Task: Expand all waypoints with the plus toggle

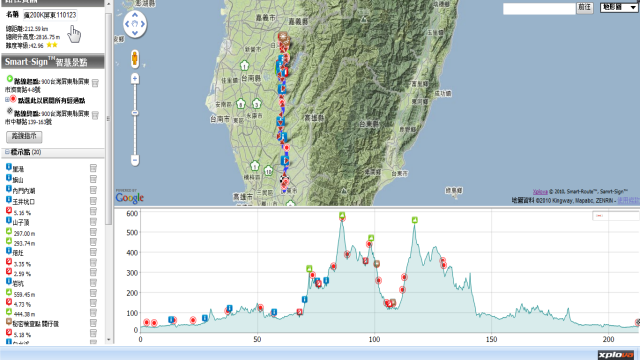Action: coord(7,100)
